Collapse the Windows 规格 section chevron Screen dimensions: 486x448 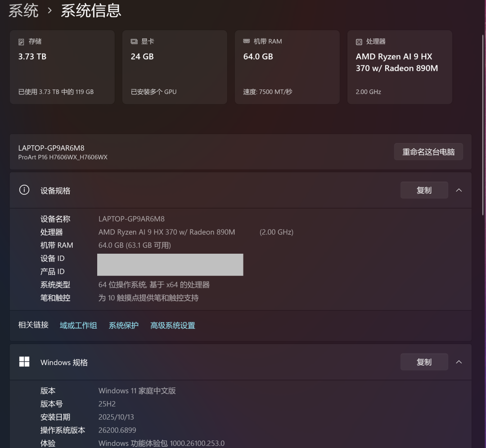point(459,362)
